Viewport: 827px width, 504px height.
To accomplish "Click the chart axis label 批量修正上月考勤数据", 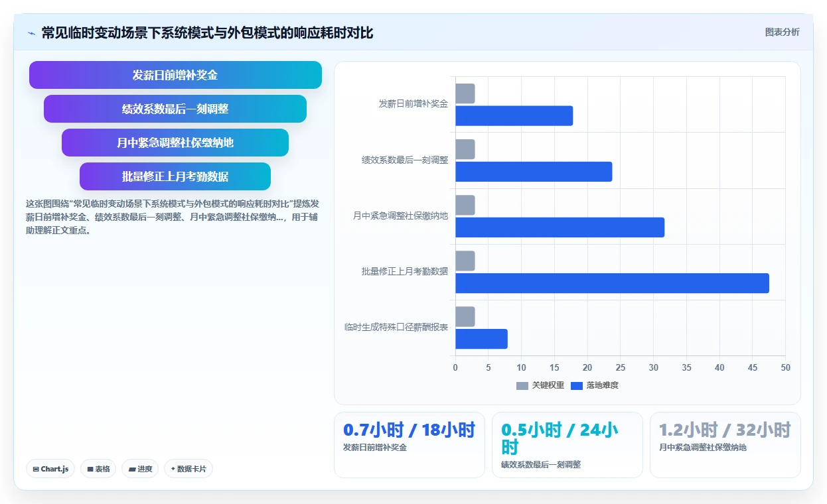I will (405, 271).
